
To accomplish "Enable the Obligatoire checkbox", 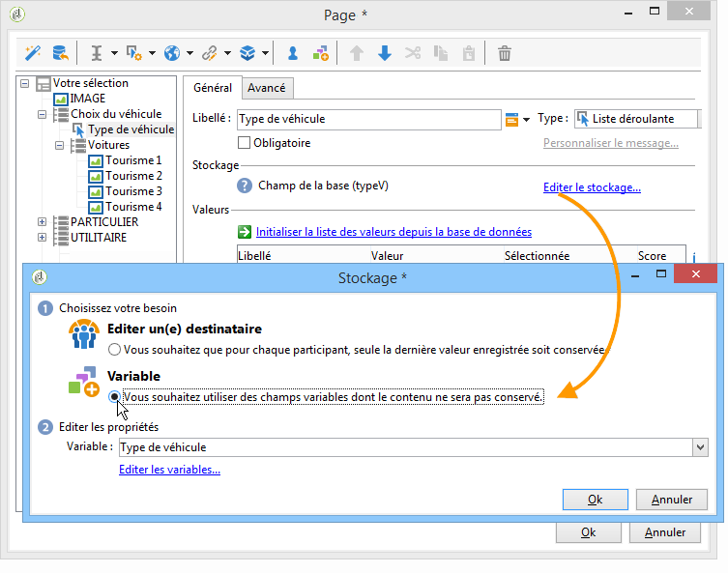I will pos(244,143).
